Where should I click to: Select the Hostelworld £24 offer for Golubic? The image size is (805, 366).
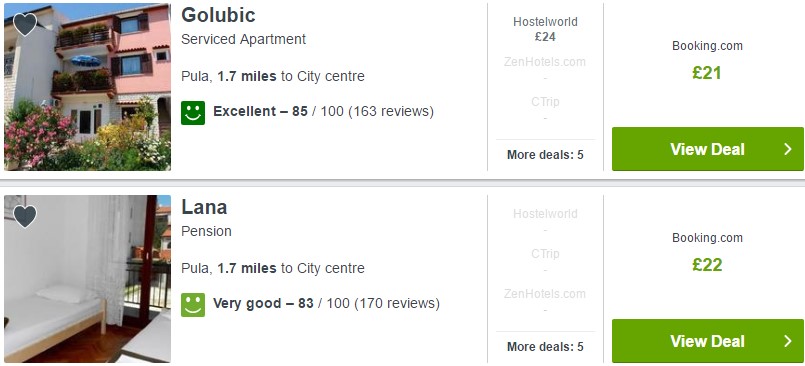point(545,29)
